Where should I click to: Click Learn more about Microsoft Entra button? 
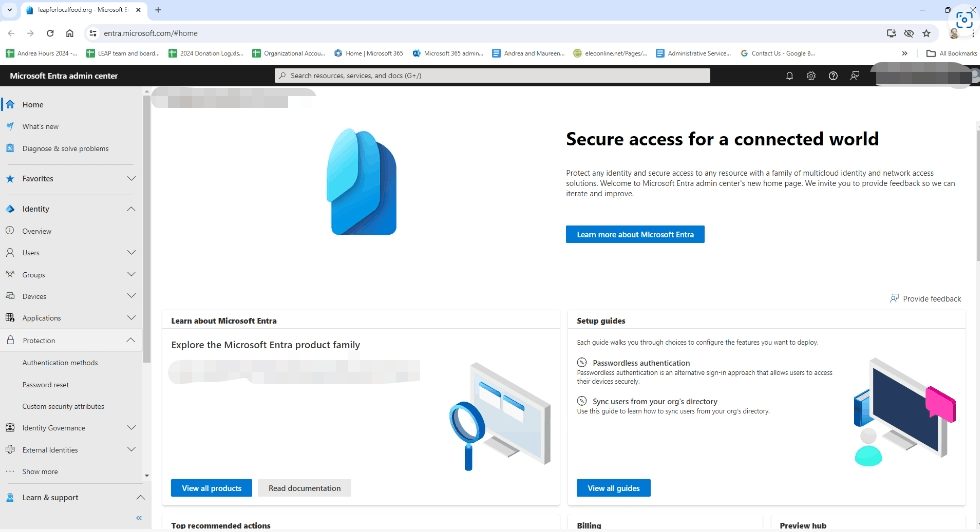[x=635, y=234]
